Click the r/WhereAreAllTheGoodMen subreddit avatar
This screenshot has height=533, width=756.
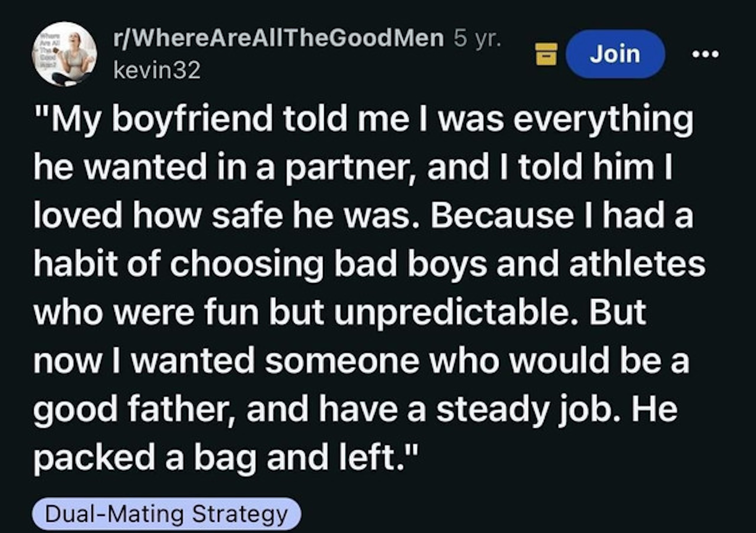[65, 54]
